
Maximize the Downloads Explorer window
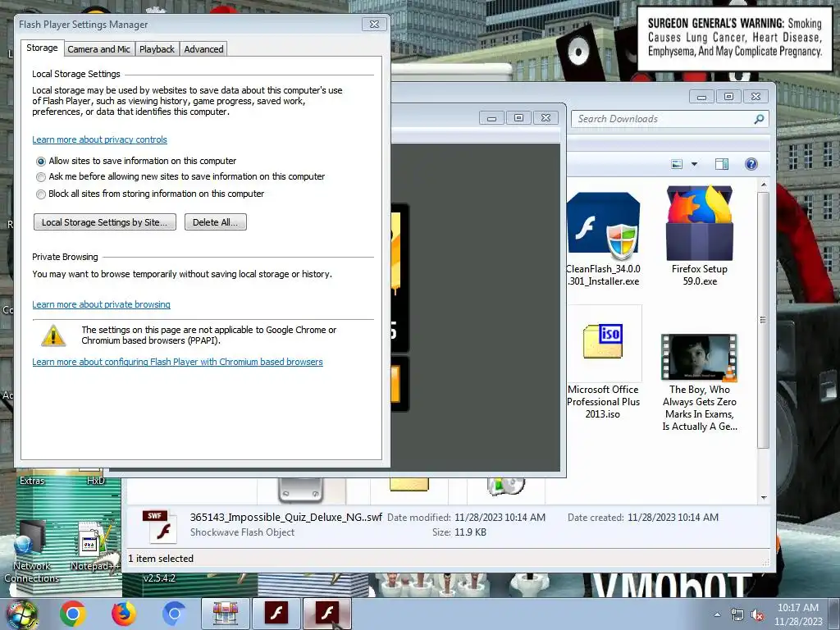point(728,97)
